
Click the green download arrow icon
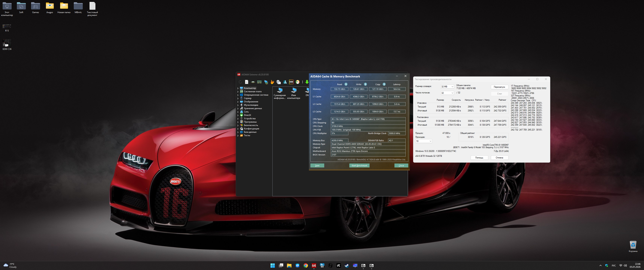[x=307, y=82]
